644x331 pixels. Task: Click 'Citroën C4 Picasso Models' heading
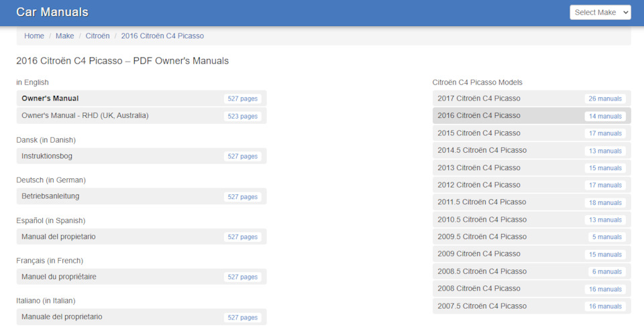[x=477, y=82]
